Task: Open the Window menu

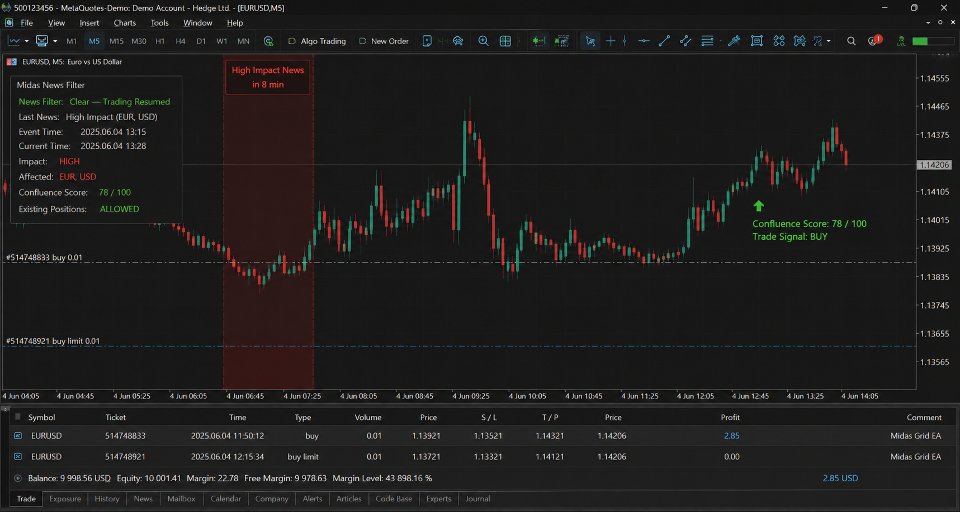Action: point(198,23)
